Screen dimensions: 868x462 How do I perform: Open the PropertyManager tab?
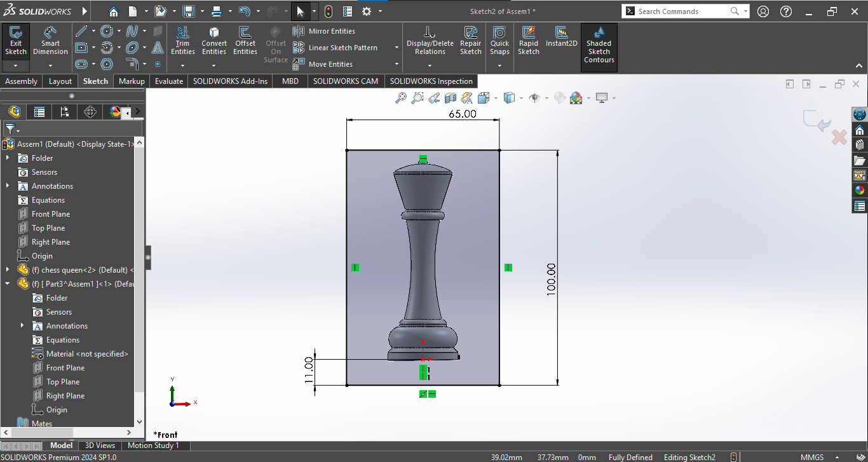pos(39,112)
